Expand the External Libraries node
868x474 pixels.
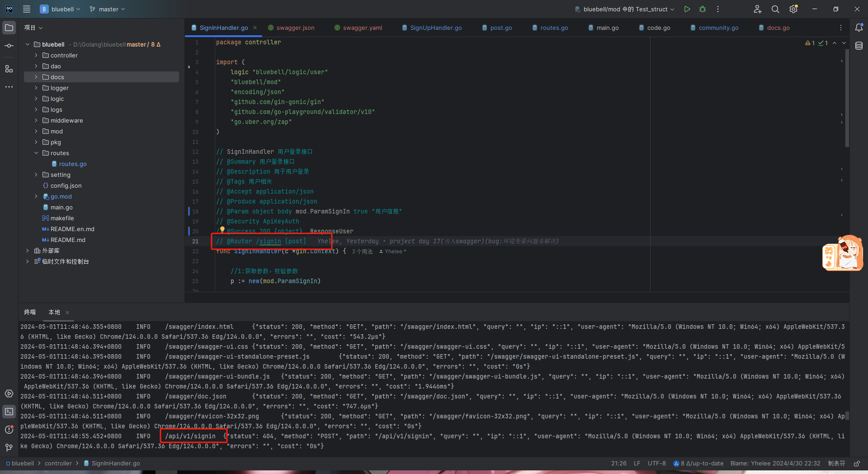[28, 251]
